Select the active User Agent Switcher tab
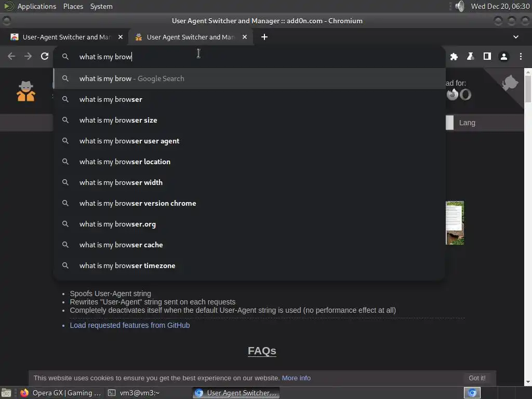The width and height of the screenshot is (532, 399). (190, 37)
